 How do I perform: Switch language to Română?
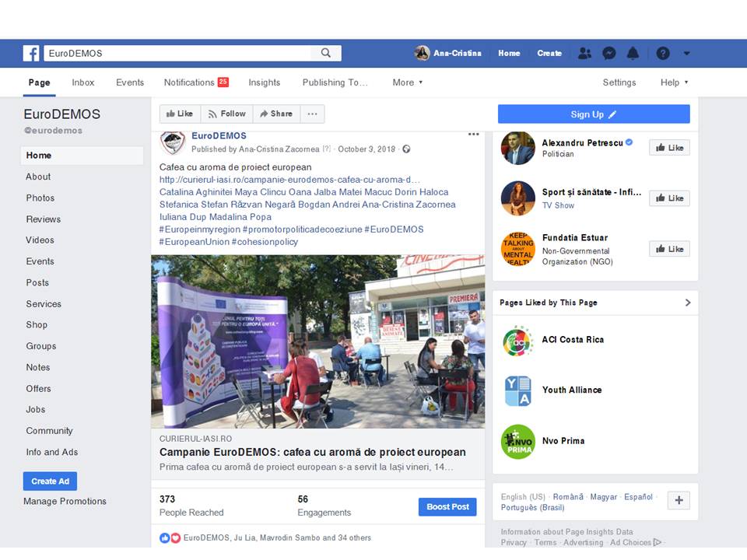point(568,497)
